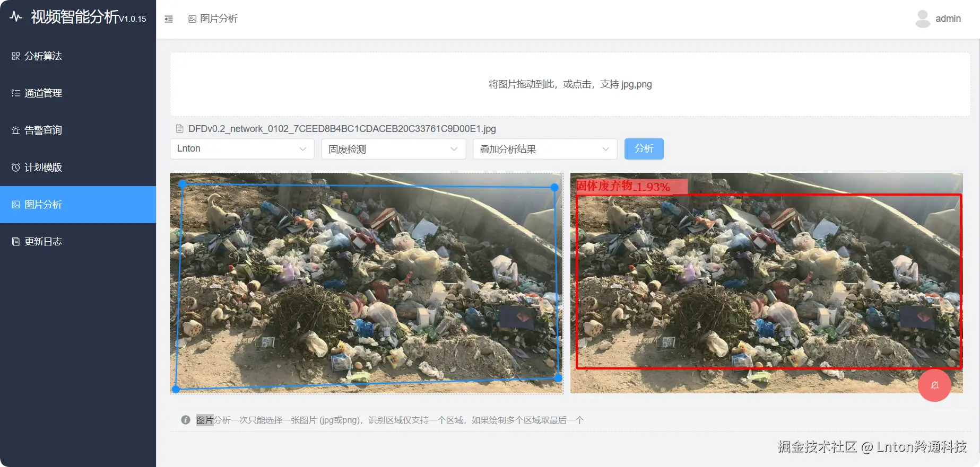Click the bottom-left blue region handle on source image
Viewport: 980px width, 467px height.
click(176, 389)
